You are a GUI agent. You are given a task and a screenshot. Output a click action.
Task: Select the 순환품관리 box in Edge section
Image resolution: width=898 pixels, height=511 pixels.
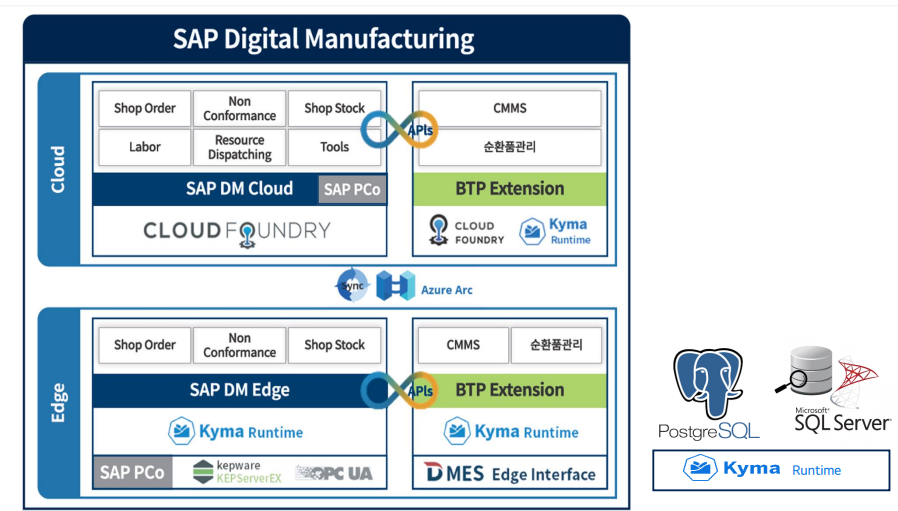coord(556,345)
